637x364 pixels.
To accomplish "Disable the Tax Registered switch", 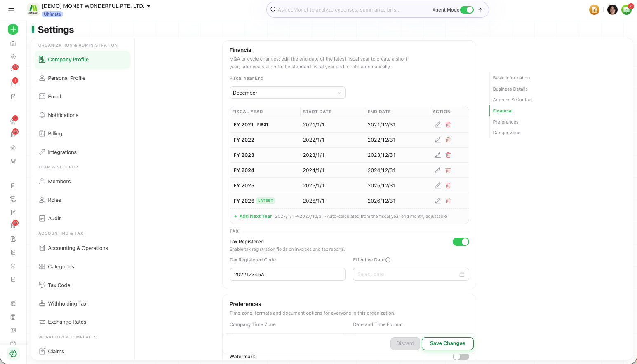I will [x=461, y=242].
